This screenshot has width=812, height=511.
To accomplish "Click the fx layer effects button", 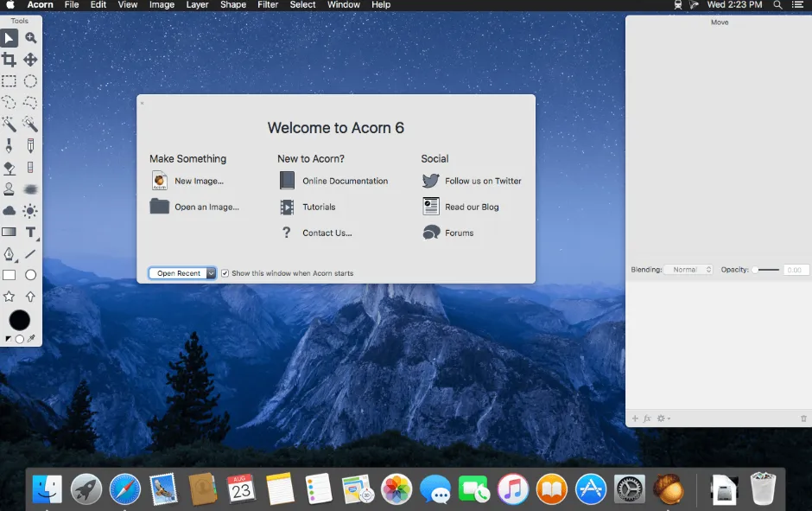I will click(x=647, y=418).
